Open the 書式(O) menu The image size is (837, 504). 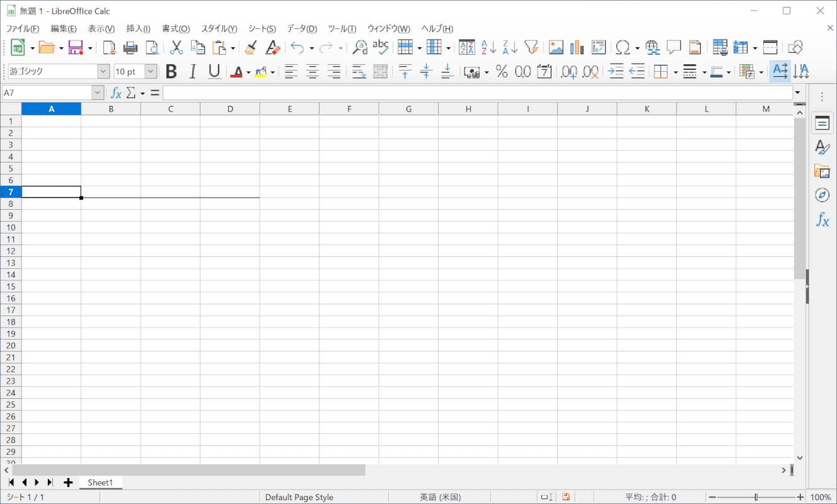(x=176, y=29)
